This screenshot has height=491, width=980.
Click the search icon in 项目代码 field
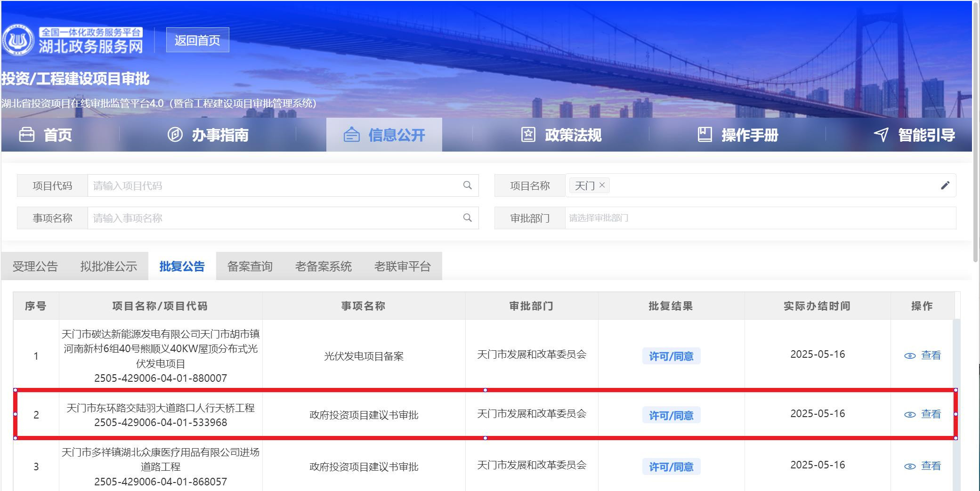pyautogui.click(x=467, y=185)
